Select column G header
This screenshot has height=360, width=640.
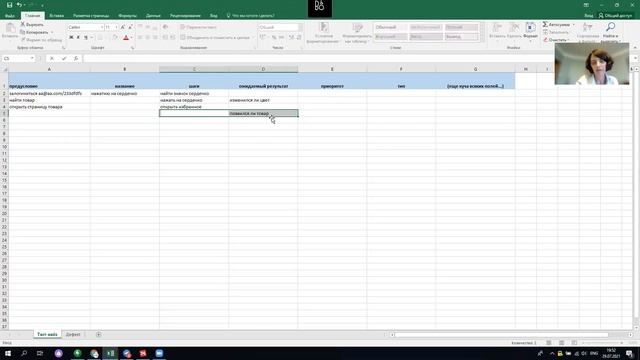pos(475,69)
